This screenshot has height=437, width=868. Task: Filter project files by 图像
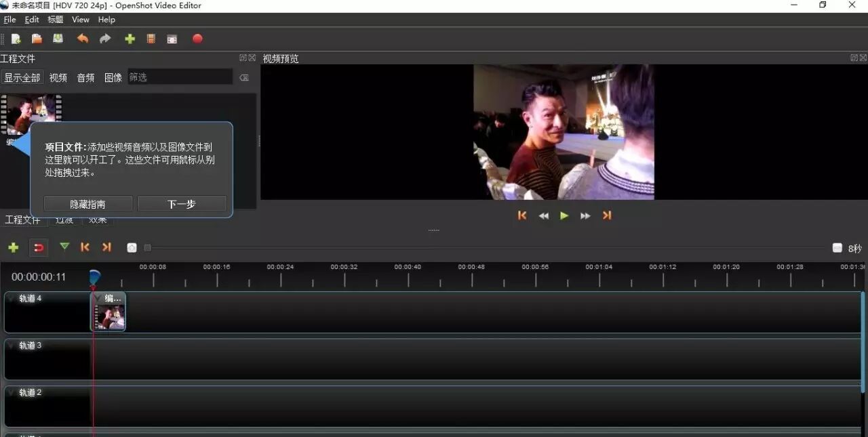(113, 77)
